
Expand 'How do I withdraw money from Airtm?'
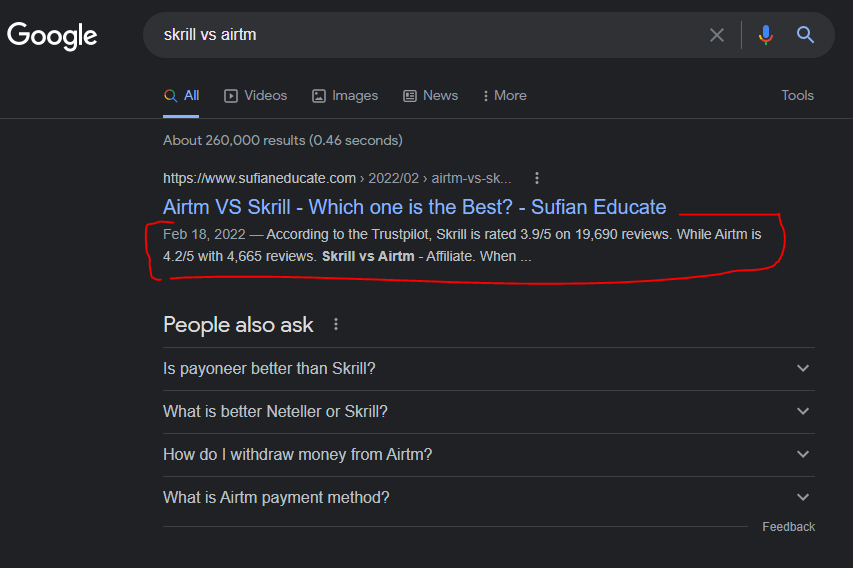[489, 454]
